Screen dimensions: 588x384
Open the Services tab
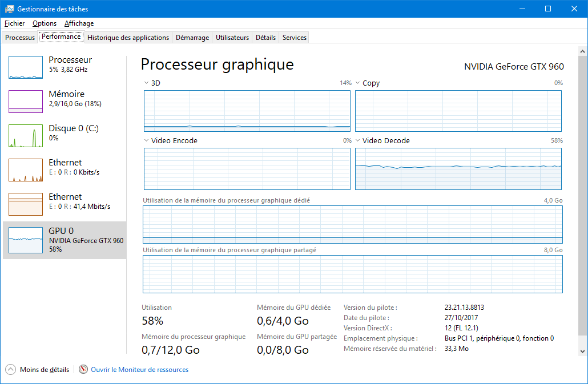[x=294, y=38]
